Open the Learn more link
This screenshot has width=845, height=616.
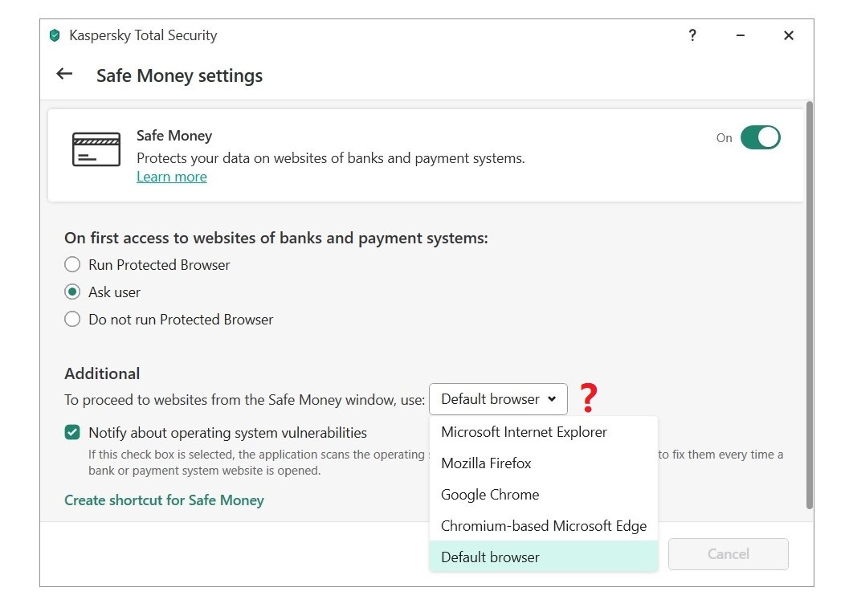coord(171,177)
